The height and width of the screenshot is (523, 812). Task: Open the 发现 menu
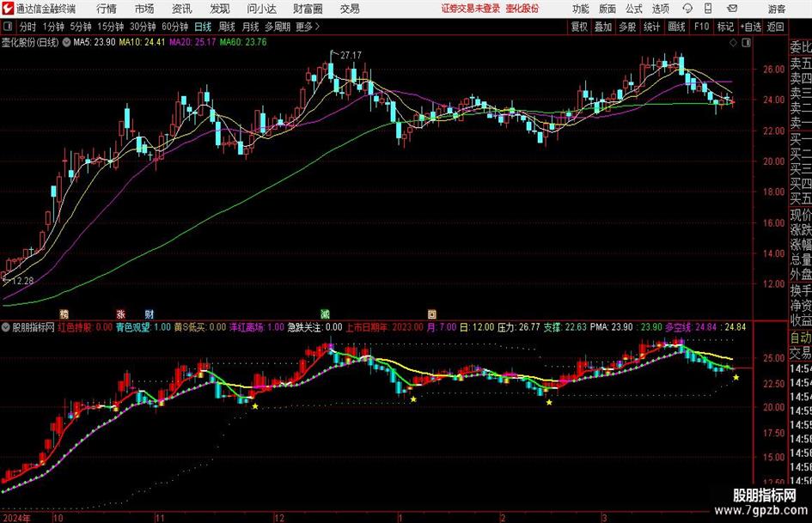point(220,9)
